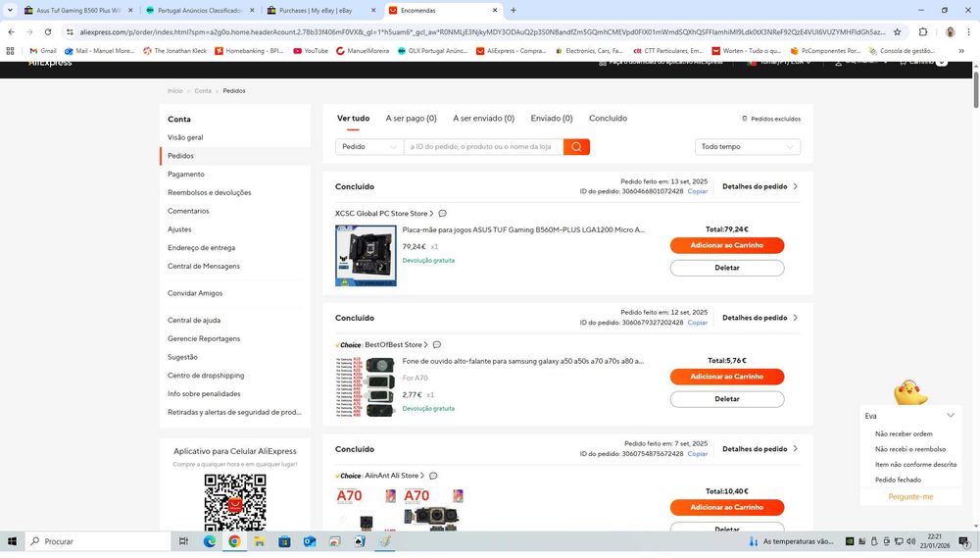Expand XCSC Global PC Store link arrow
980x558 pixels.
click(x=431, y=214)
